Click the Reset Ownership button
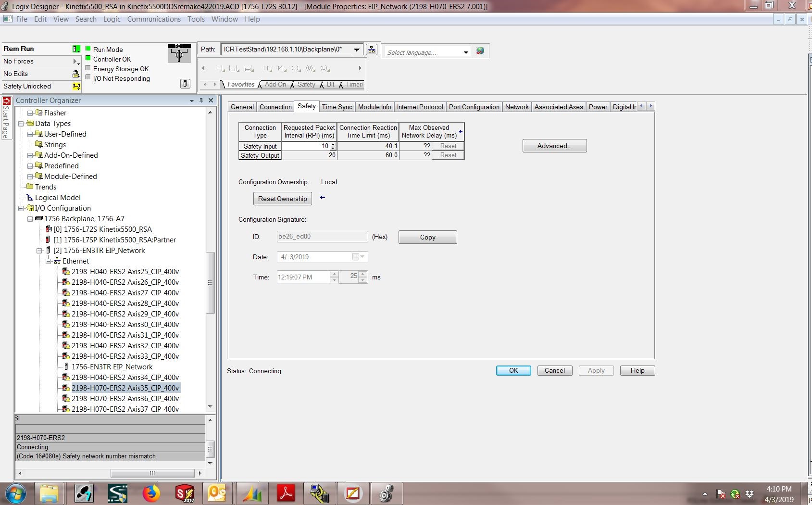 tap(282, 199)
